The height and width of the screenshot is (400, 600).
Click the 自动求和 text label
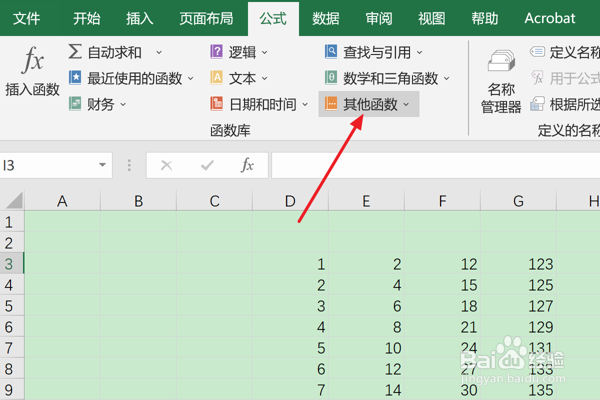click(x=114, y=52)
